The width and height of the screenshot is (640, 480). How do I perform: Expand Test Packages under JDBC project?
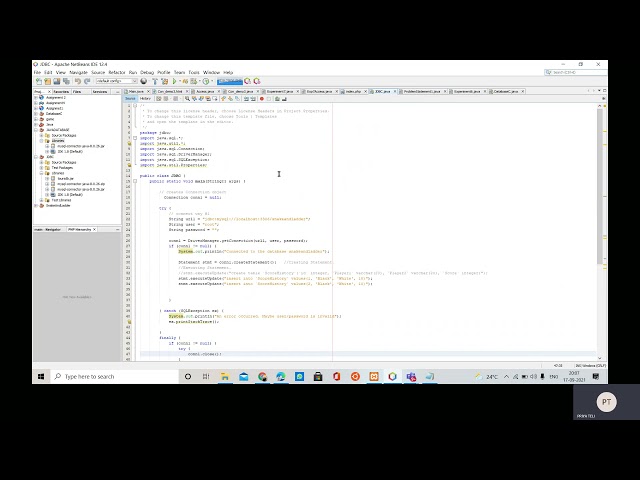click(41, 167)
